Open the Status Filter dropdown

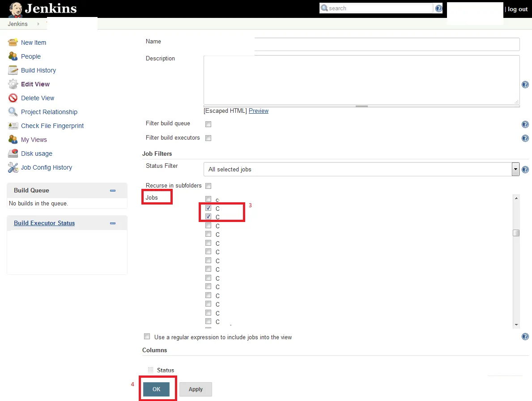pos(362,169)
